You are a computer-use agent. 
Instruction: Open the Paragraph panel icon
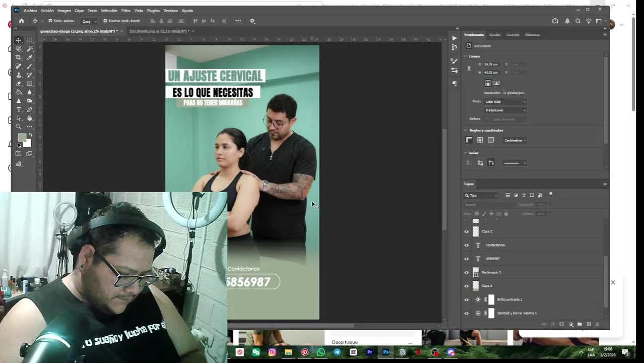click(454, 83)
